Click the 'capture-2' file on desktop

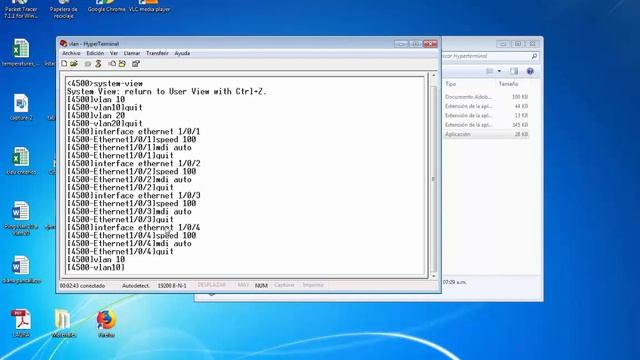20,107
